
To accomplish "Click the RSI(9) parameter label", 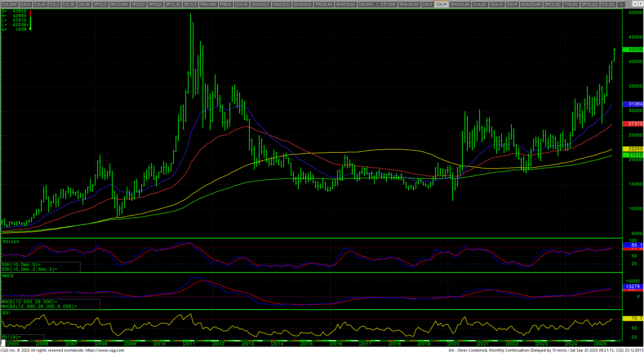I will (x=11, y=337).
